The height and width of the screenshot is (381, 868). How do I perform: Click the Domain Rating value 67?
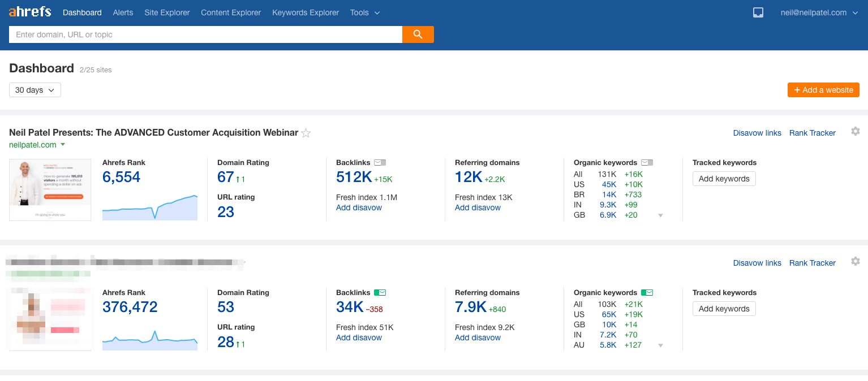point(225,177)
